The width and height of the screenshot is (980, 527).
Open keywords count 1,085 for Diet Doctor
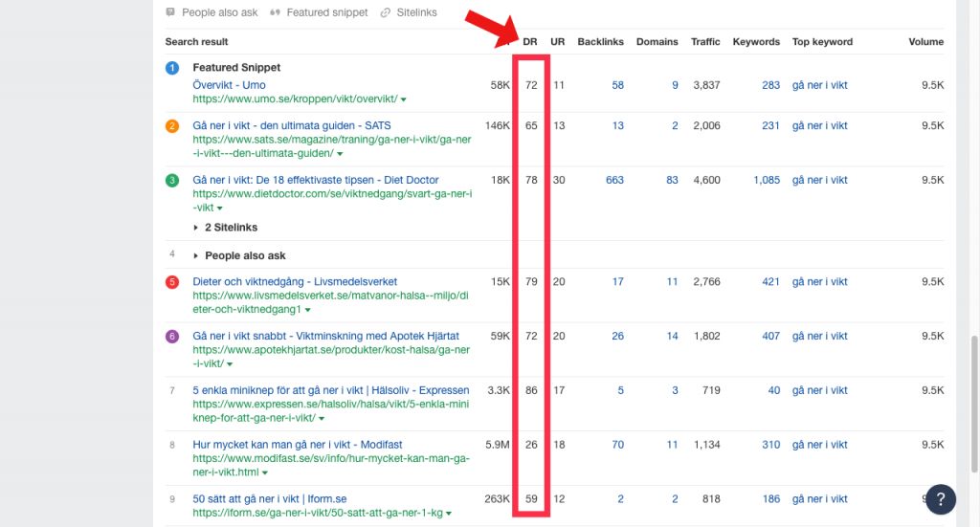(x=767, y=180)
